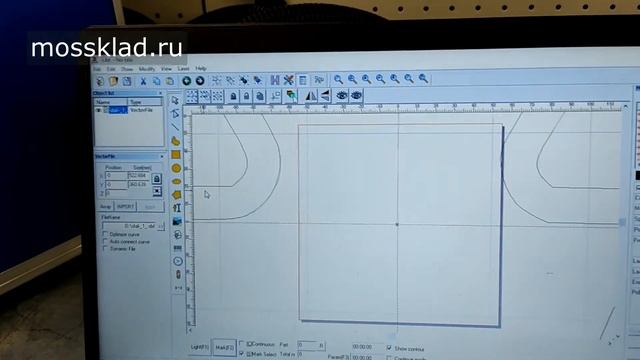Open the File menu

[x=98, y=69]
